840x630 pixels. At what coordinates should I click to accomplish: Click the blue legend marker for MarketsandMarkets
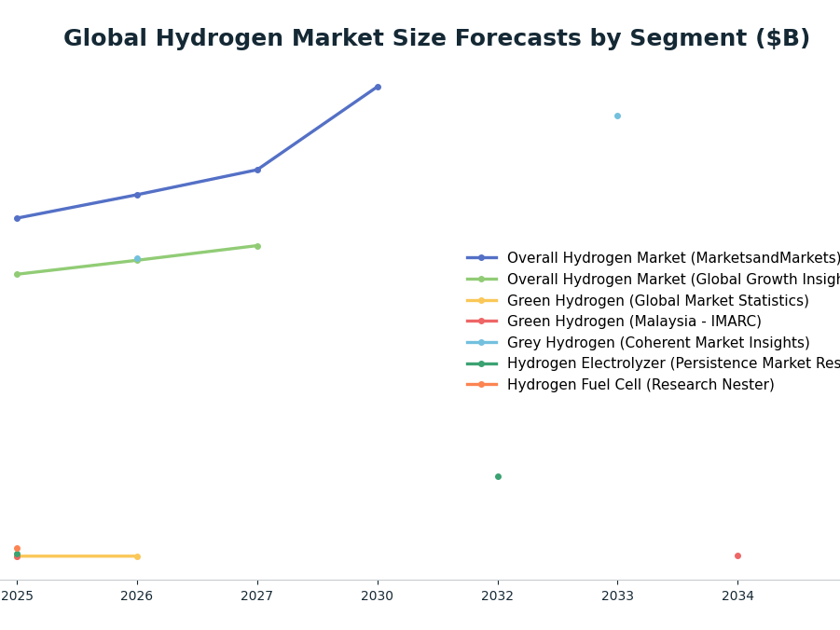(482, 257)
